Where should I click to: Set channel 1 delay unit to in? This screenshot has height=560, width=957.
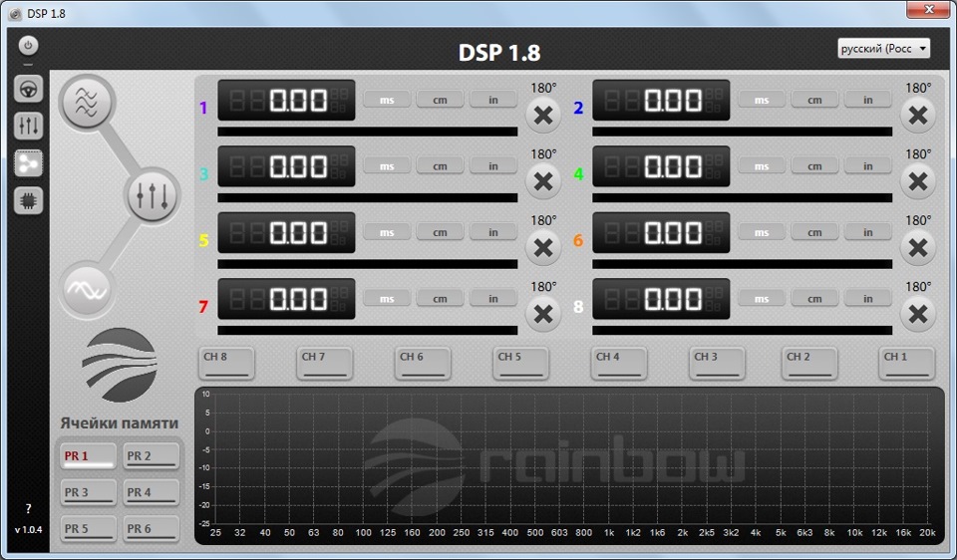click(x=493, y=100)
